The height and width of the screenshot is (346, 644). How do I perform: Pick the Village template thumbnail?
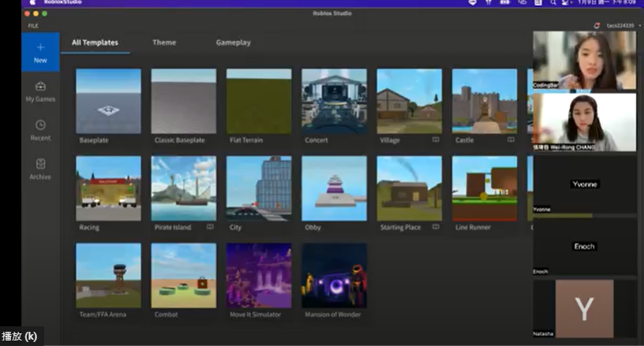[x=409, y=101]
